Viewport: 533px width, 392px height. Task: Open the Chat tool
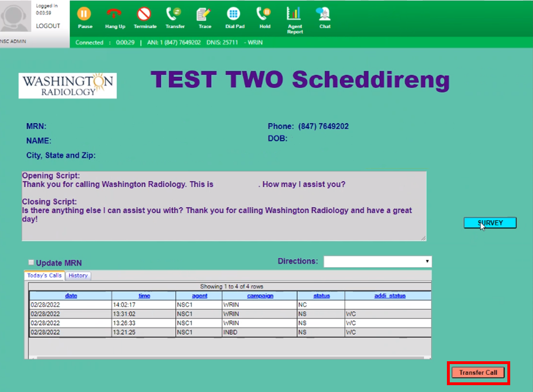pyautogui.click(x=324, y=18)
